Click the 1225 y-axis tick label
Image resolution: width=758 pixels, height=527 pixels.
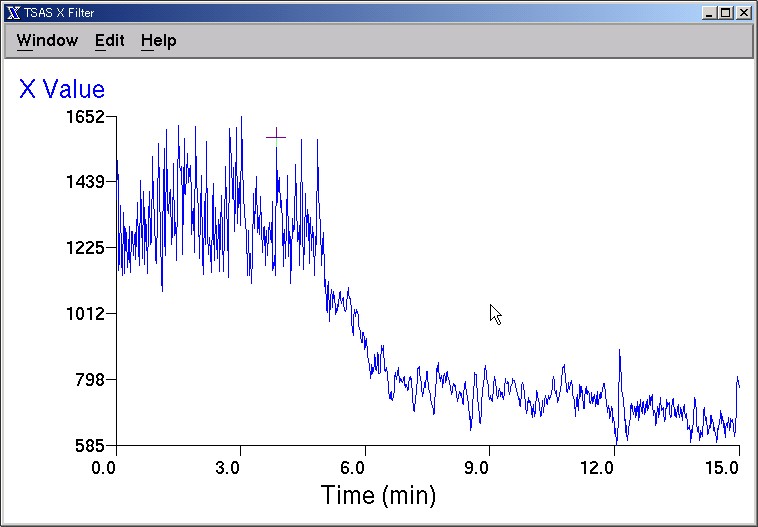click(85, 248)
